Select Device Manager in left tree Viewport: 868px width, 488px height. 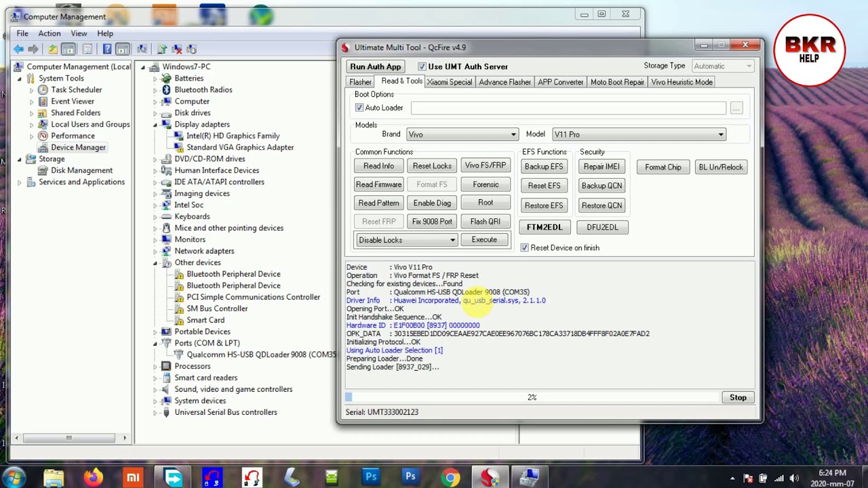(78, 147)
